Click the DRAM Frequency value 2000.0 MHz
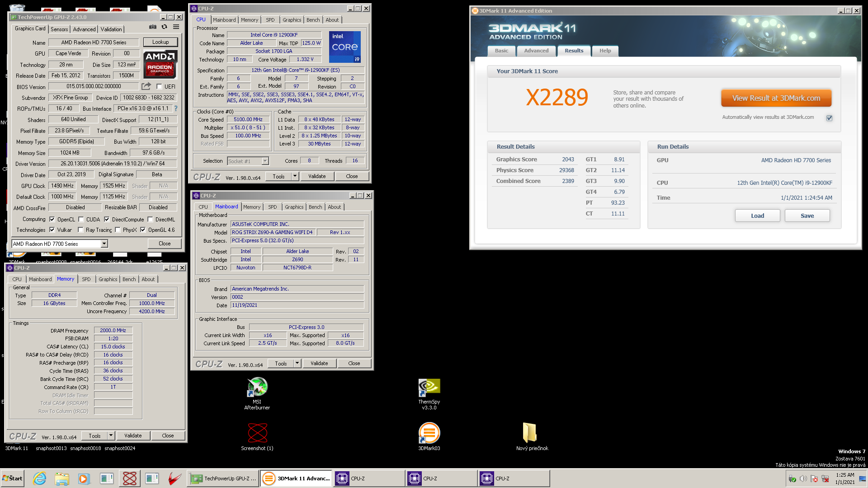Screen dimensions: 868x488 tap(113, 330)
